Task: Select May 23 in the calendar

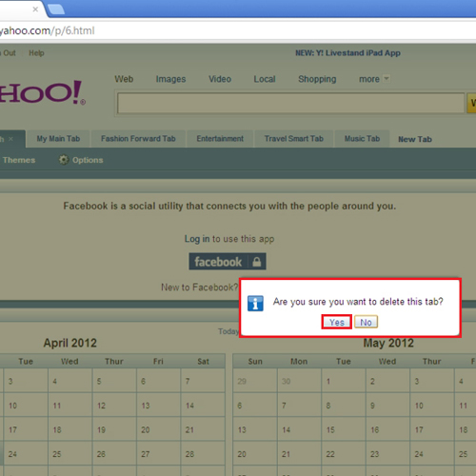Action: pyautogui.click(x=387, y=453)
